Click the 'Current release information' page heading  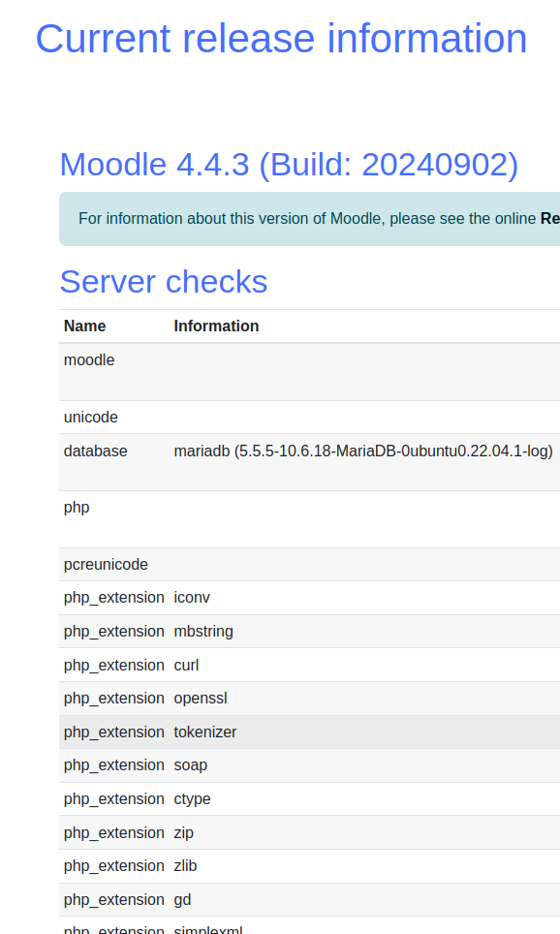point(281,39)
